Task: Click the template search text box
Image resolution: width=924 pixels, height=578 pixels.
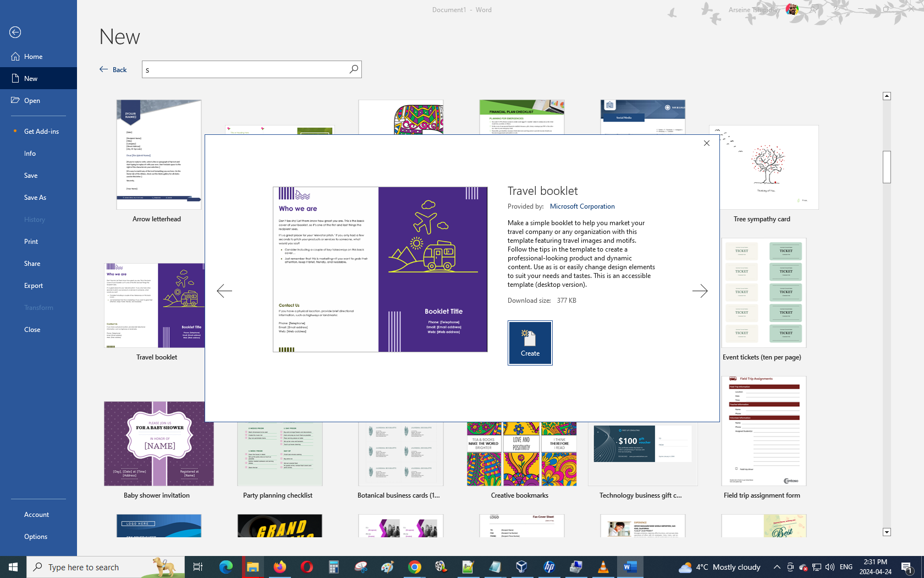Action: (245, 69)
